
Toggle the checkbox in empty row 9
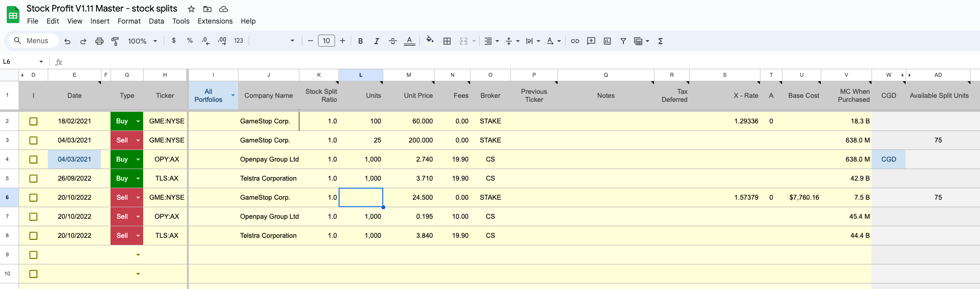34,255
